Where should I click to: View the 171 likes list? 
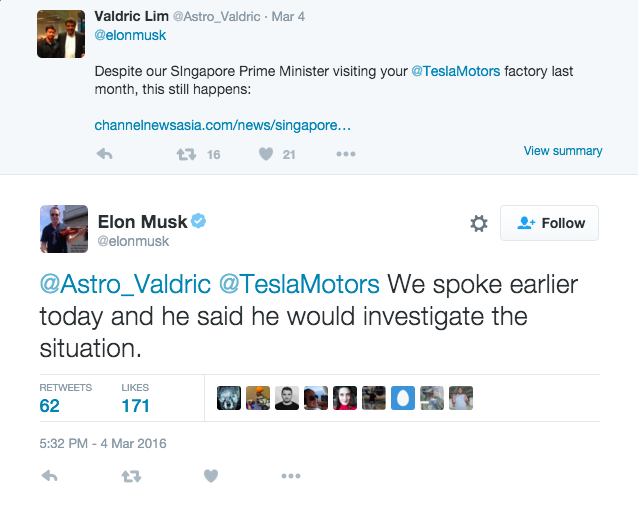click(x=135, y=405)
